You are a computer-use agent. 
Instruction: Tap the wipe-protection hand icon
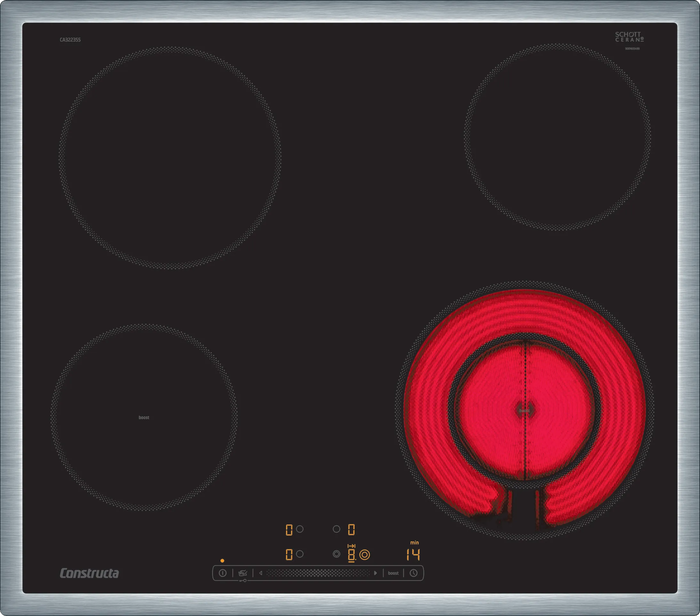pos(243,573)
